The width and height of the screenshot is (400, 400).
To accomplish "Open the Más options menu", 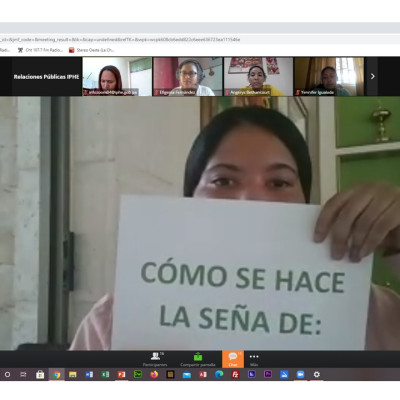I will [x=254, y=359].
